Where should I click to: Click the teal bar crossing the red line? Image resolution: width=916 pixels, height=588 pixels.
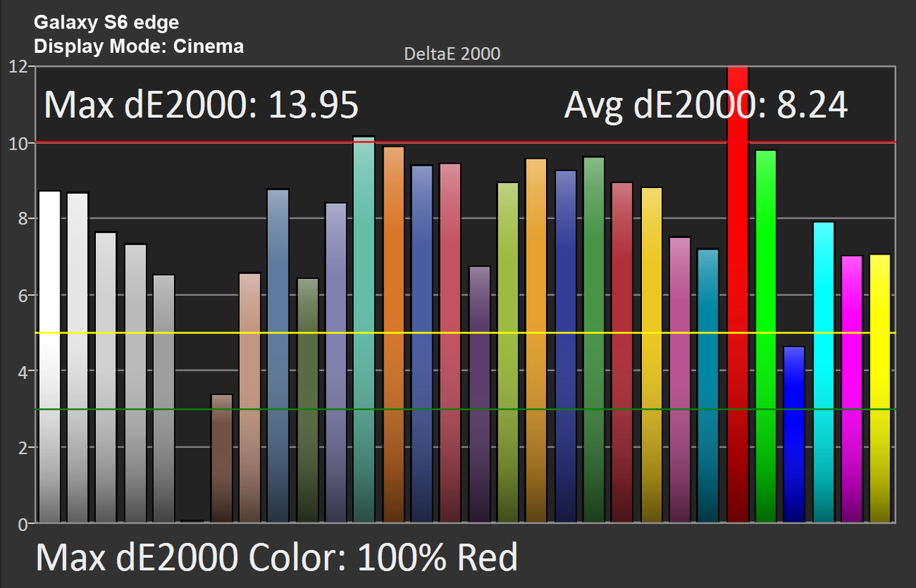364,329
